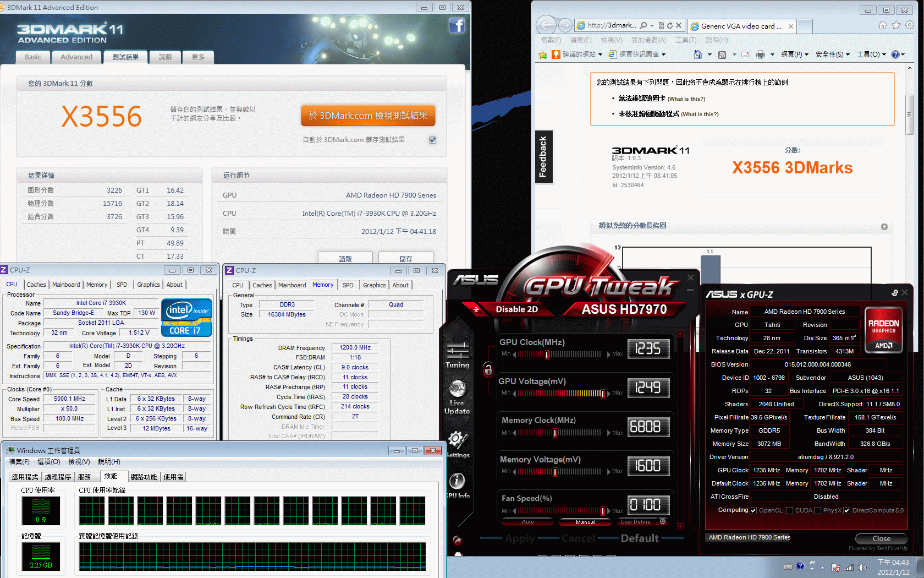Expand the print dropdown arrow in IE
The width and height of the screenshot is (924, 578).
tap(772, 54)
